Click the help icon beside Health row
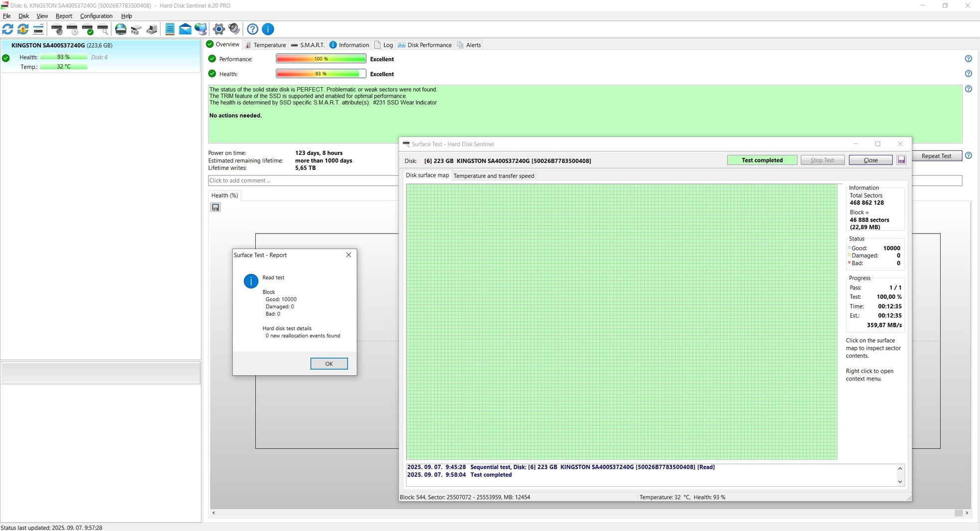The image size is (980, 531). pos(968,74)
